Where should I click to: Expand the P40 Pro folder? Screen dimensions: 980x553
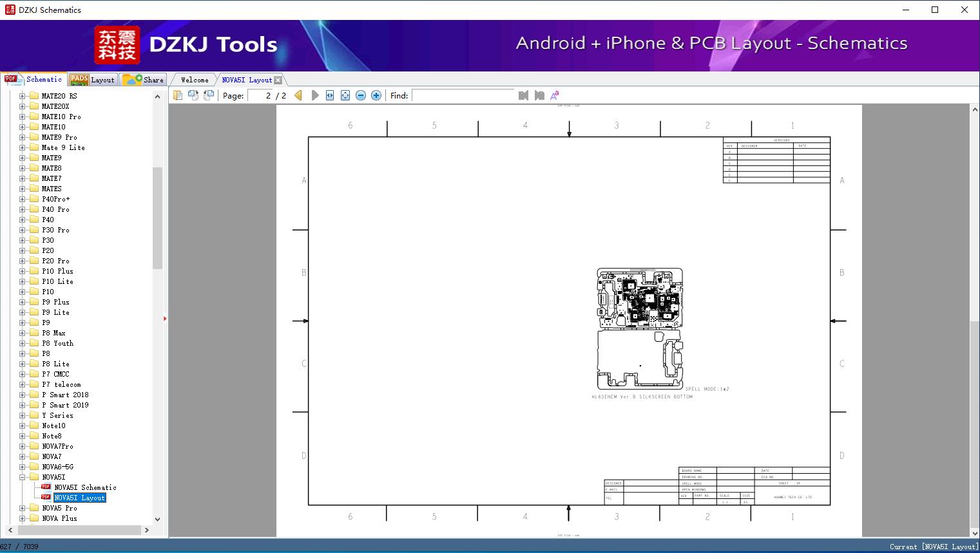pyautogui.click(x=22, y=209)
